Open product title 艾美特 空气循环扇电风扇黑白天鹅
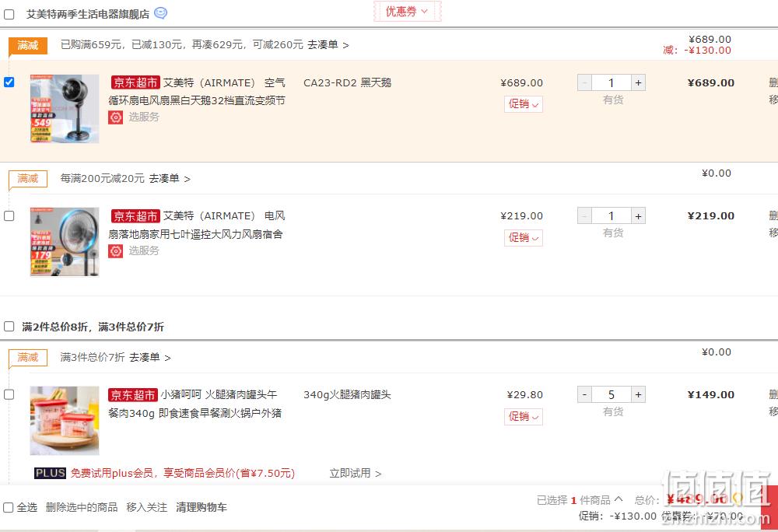The image size is (778, 532). tap(197, 91)
